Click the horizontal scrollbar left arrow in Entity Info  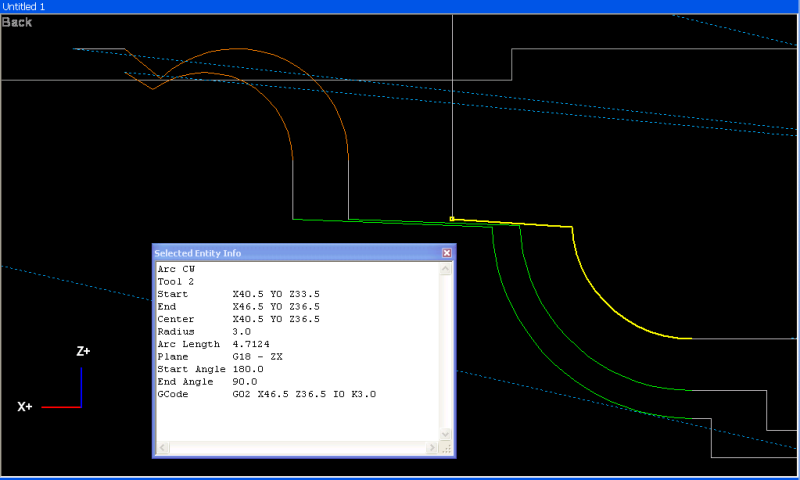click(163, 447)
